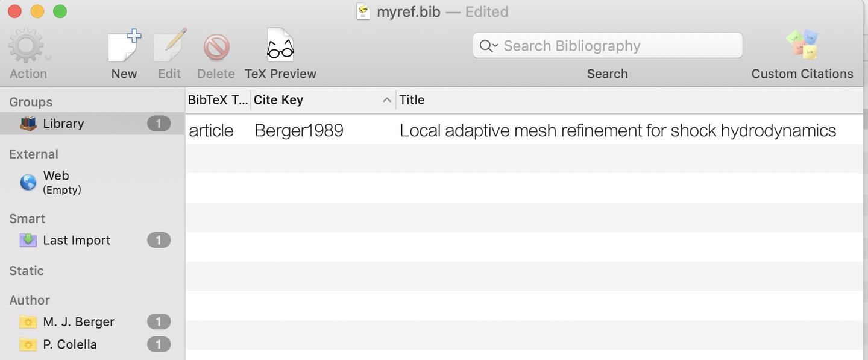Click the Search Bibliography field
This screenshot has width=868, height=360.
615,46
